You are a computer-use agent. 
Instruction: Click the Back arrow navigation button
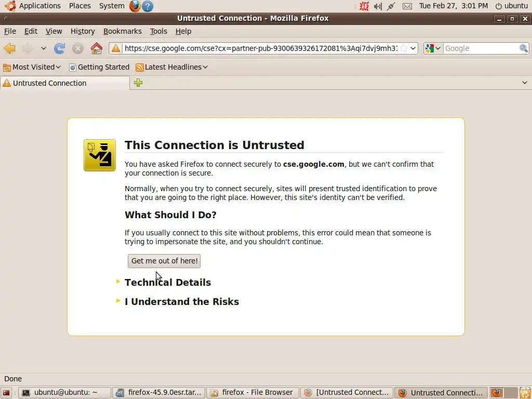[x=10, y=48]
